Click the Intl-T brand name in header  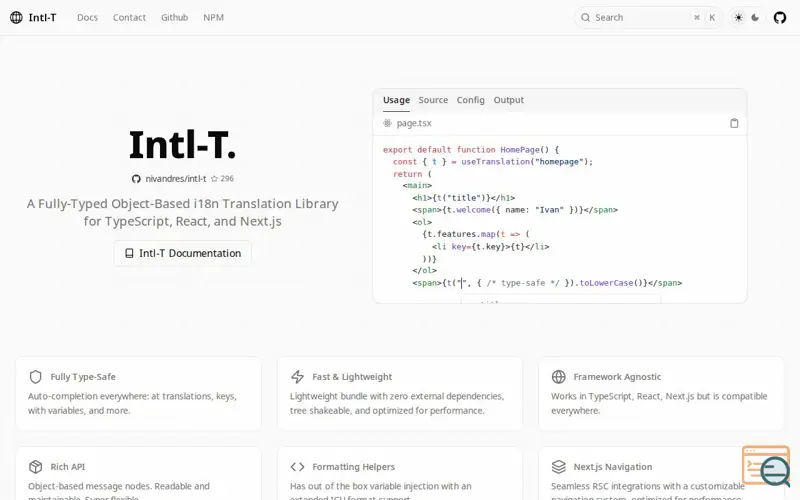pos(42,17)
